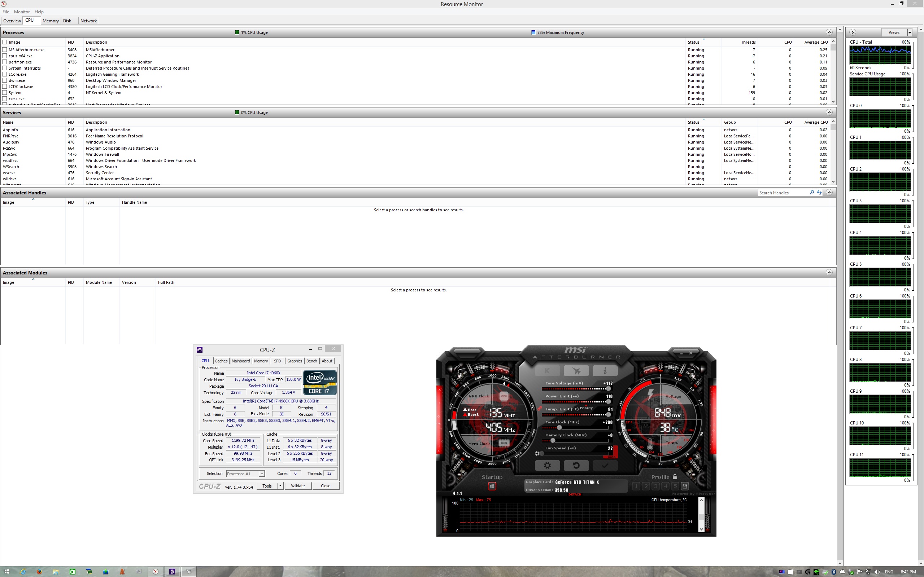
Task: Click the fan speed settings gear
Action: click(537, 453)
